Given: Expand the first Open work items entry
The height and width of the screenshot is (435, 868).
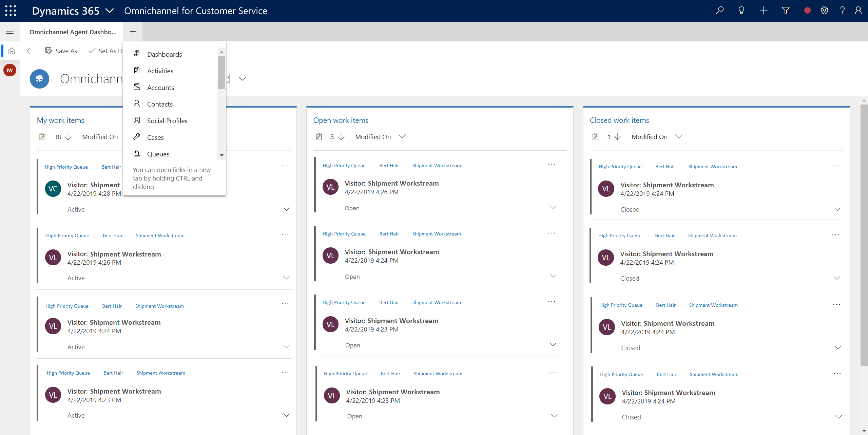Looking at the screenshot, I should (554, 209).
